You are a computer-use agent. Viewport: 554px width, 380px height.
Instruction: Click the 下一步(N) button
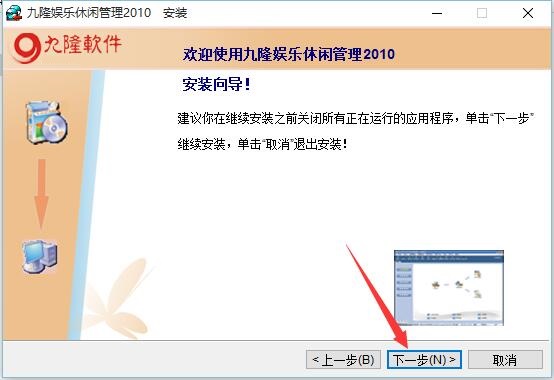pyautogui.click(x=424, y=360)
